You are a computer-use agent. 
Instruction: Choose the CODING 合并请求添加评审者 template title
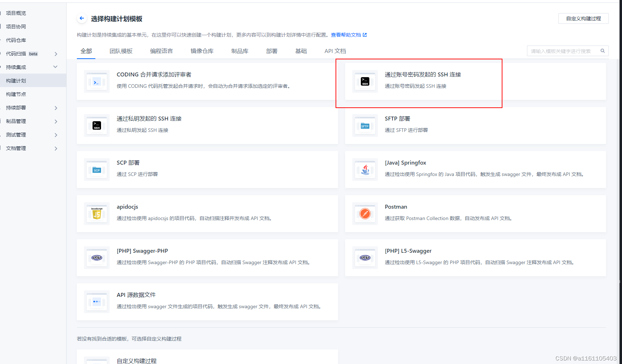pos(154,74)
